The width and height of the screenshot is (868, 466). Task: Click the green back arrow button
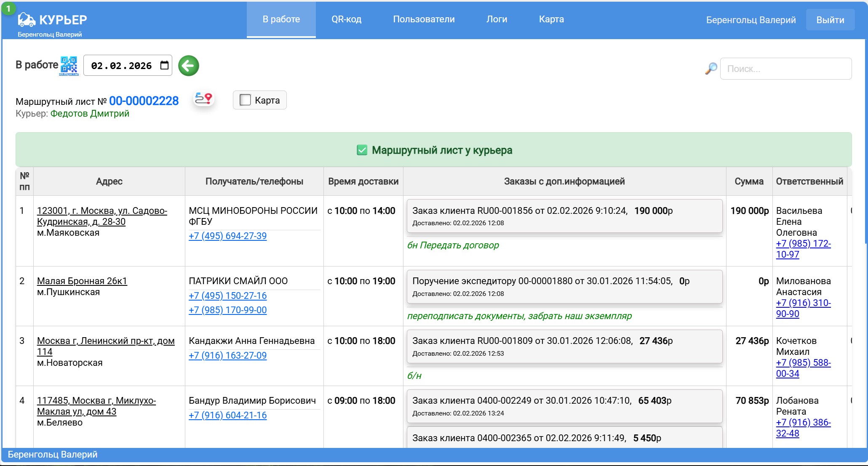[x=188, y=66]
